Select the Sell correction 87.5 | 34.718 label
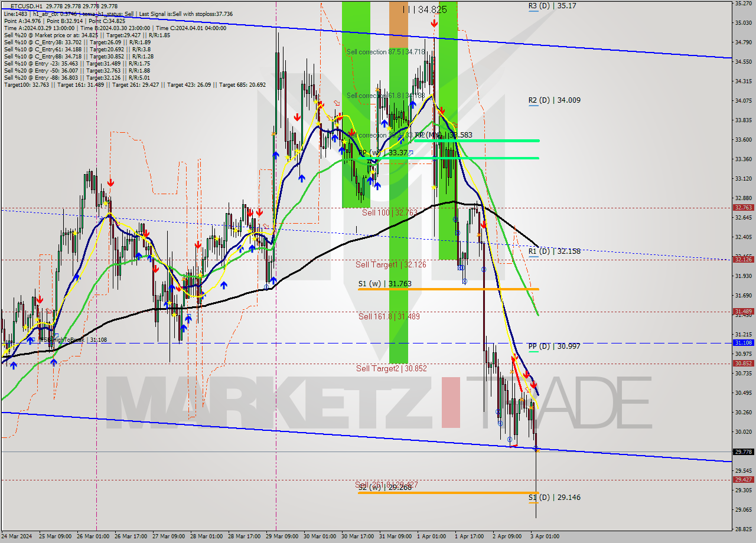Screen dimensions: 756x543 pos(385,52)
